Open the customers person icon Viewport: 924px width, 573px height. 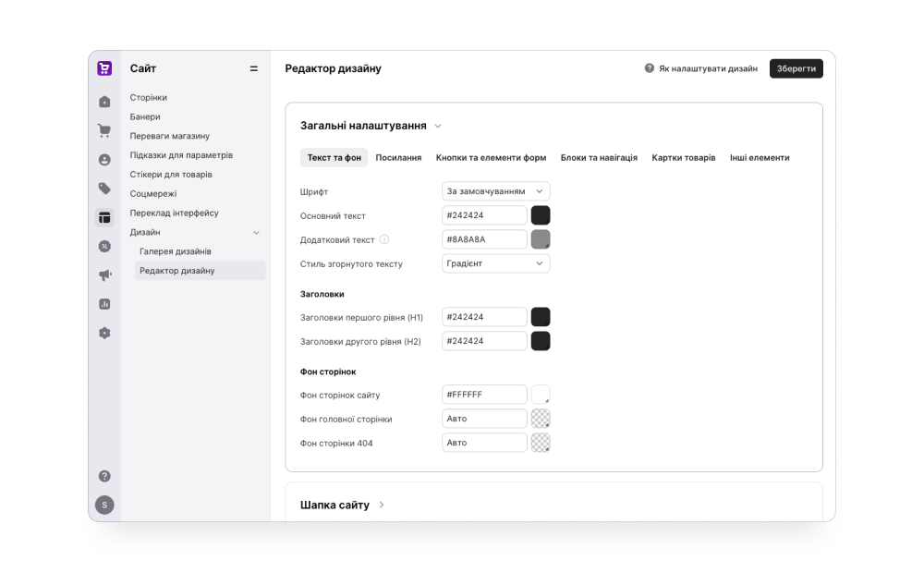[104, 159]
